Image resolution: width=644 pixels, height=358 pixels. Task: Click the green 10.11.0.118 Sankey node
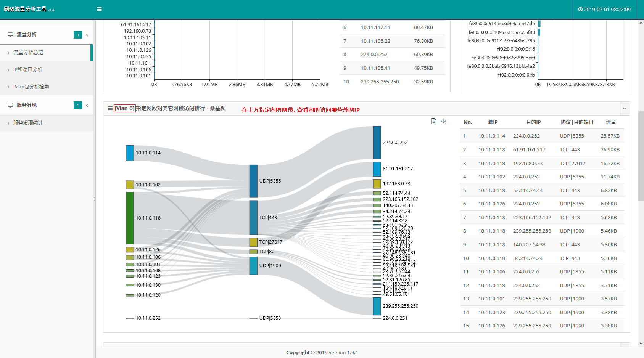click(130, 218)
